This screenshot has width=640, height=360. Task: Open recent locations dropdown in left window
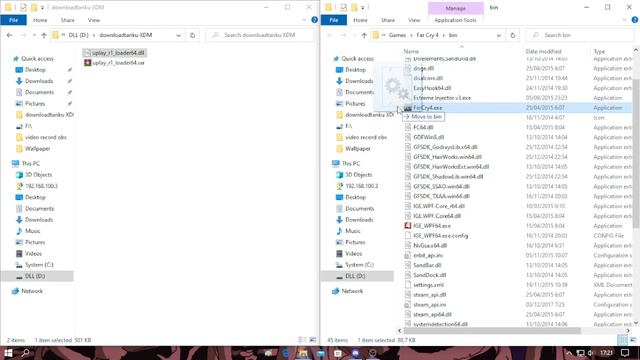point(34,36)
